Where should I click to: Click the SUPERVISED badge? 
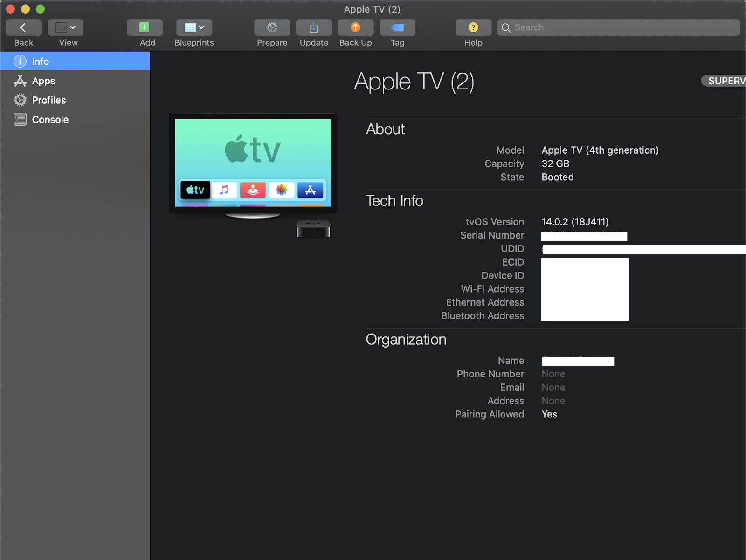coord(724,81)
